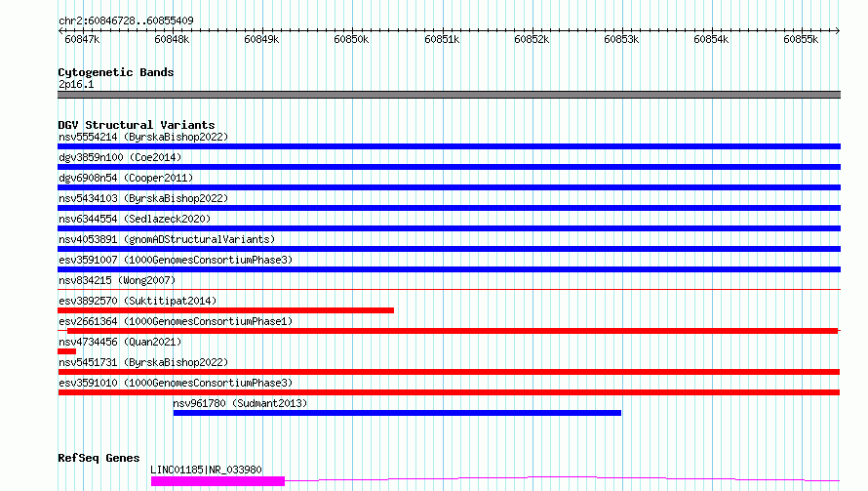868x491 pixels.
Task: Click the nsv6344554 (Sedlazeck2020) label
Action: click(x=135, y=219)
